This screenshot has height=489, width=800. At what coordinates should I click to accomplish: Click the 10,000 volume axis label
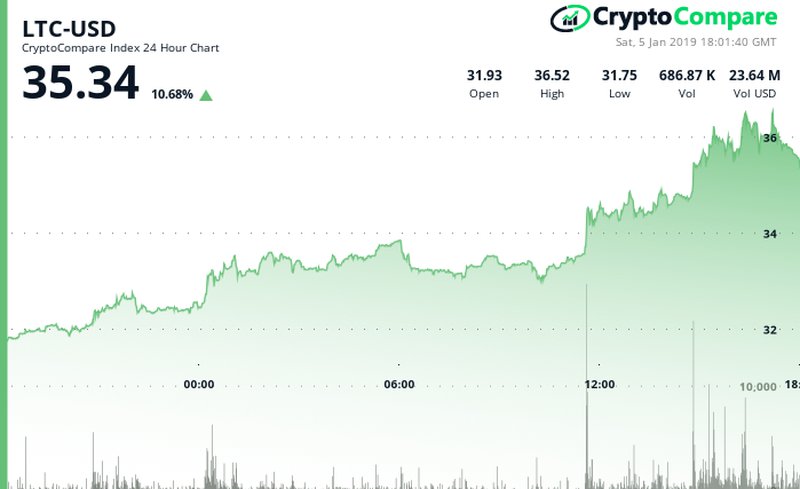click(758, 387)
